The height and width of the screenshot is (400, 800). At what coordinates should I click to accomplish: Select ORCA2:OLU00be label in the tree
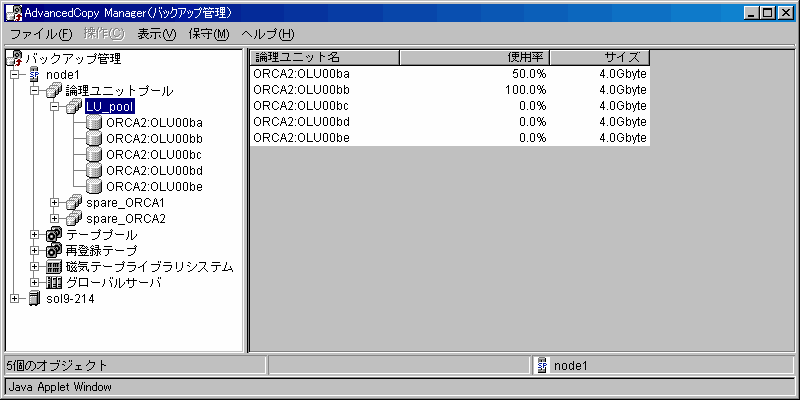pyautogui.click(x=155, y=187)
